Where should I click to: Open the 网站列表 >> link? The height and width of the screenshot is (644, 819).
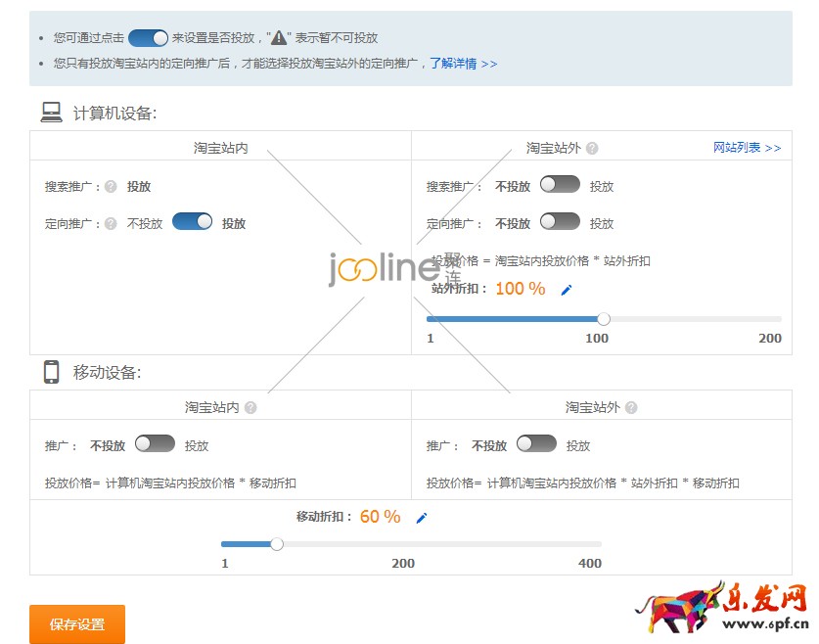click(x=747, y=148)
